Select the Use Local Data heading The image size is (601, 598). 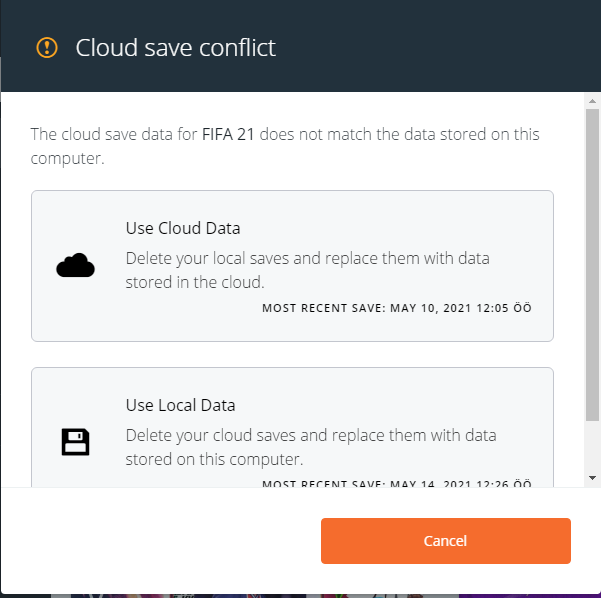(180, 405)
